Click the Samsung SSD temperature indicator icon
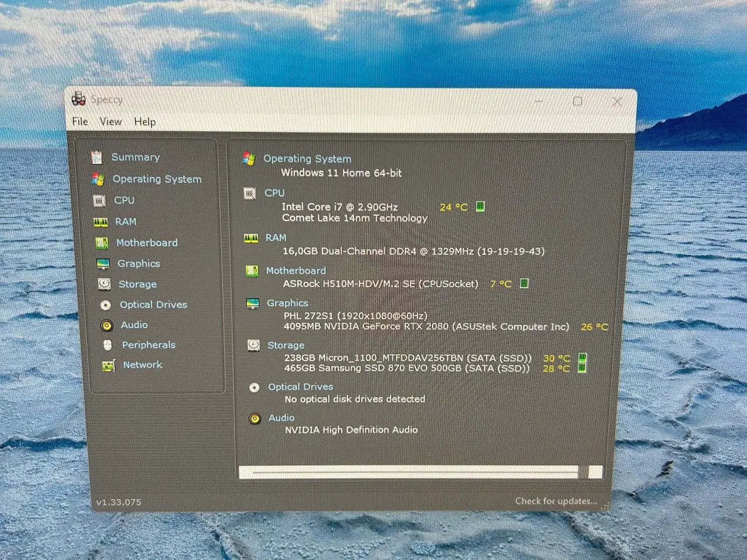 (582, 368)
